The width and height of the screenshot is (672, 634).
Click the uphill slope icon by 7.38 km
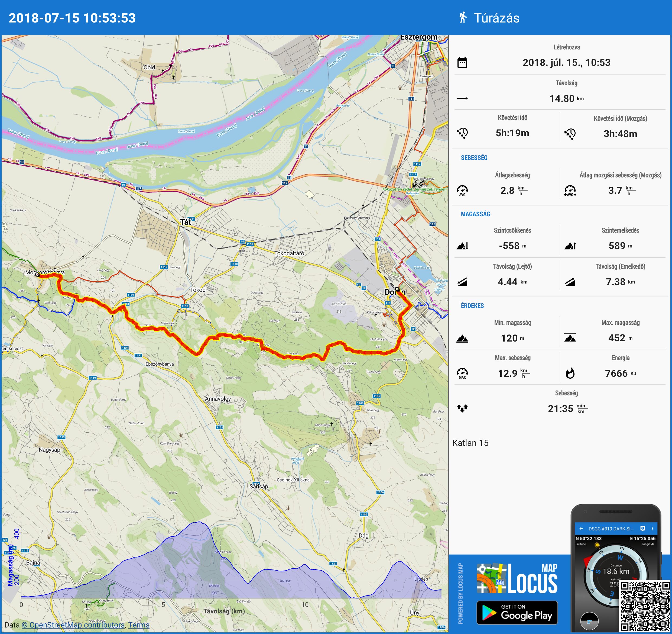[x=570, y=282]
